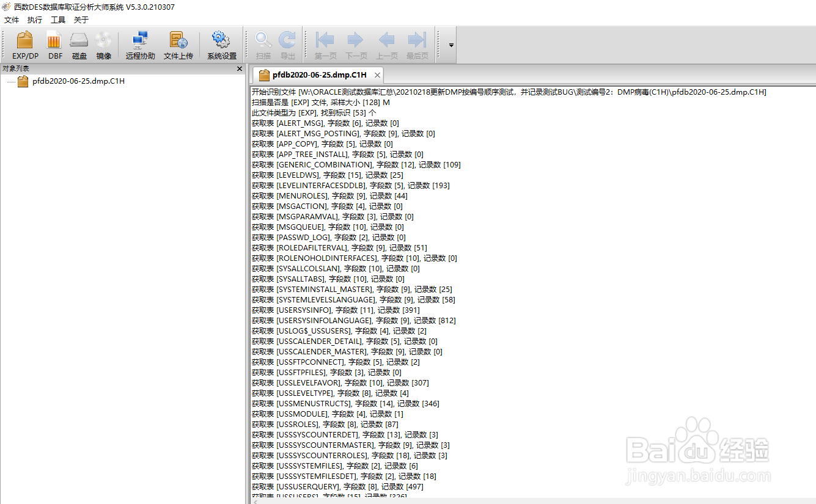Screen dimensions: 816x504
Task: Click the log line for USSROLES
Action: (x=326, y=425)
